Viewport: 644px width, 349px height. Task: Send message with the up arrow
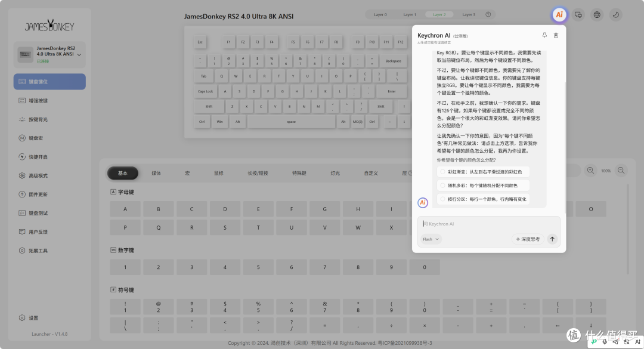[x=552, y=239]
